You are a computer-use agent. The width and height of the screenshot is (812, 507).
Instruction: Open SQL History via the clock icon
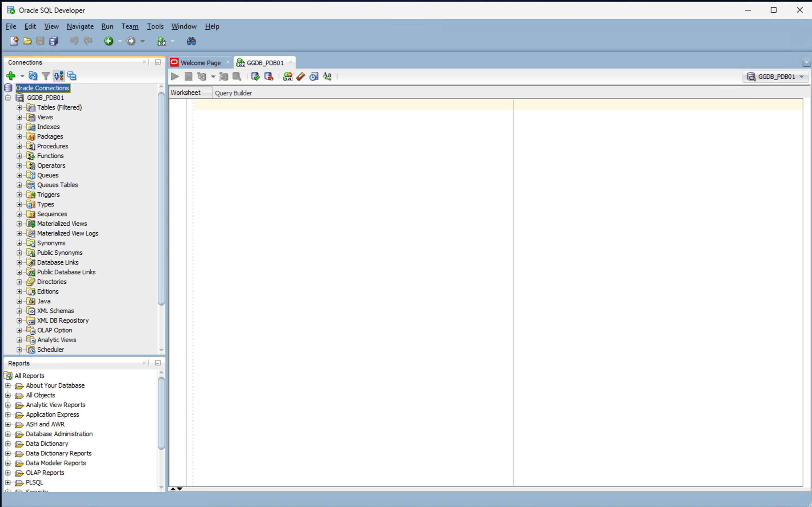coord(314,76)
